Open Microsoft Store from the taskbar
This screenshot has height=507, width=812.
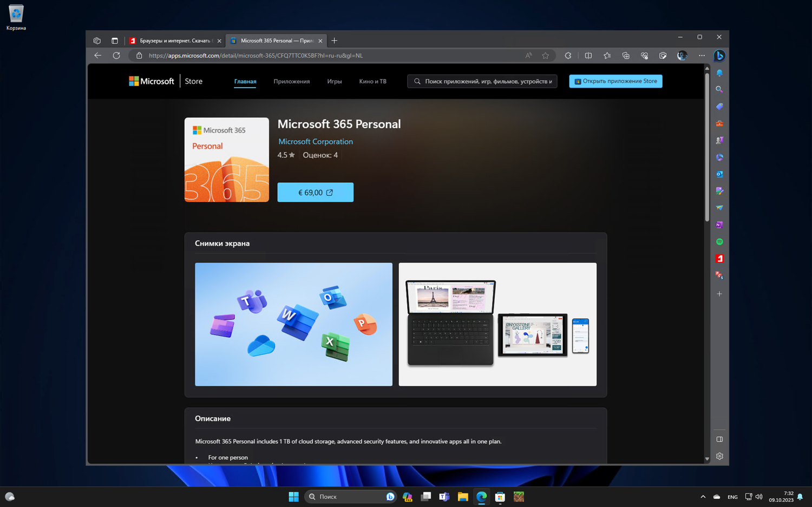coord(500,497)
